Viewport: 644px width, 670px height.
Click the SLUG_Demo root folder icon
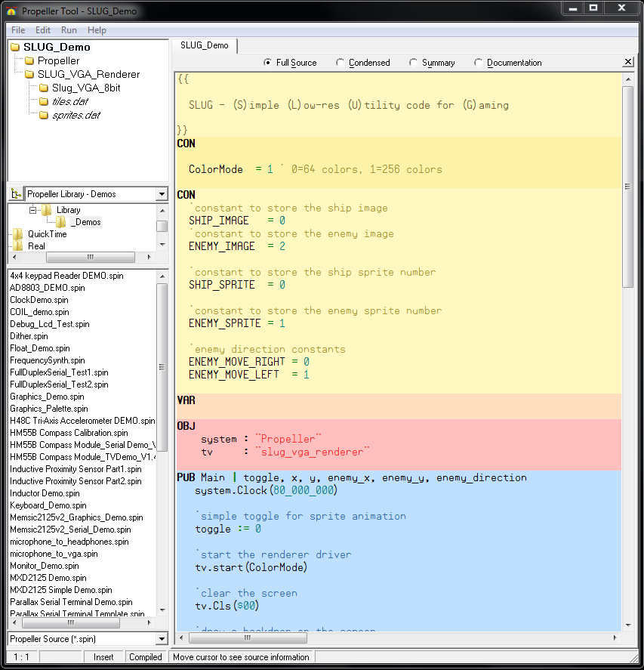click(x=15, y=47)
